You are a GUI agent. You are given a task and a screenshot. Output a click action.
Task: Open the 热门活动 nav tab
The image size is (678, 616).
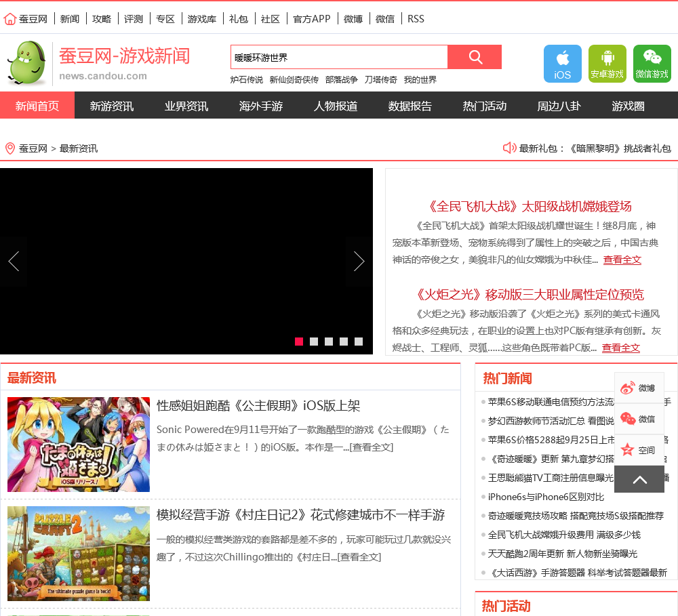pos(485,106)
